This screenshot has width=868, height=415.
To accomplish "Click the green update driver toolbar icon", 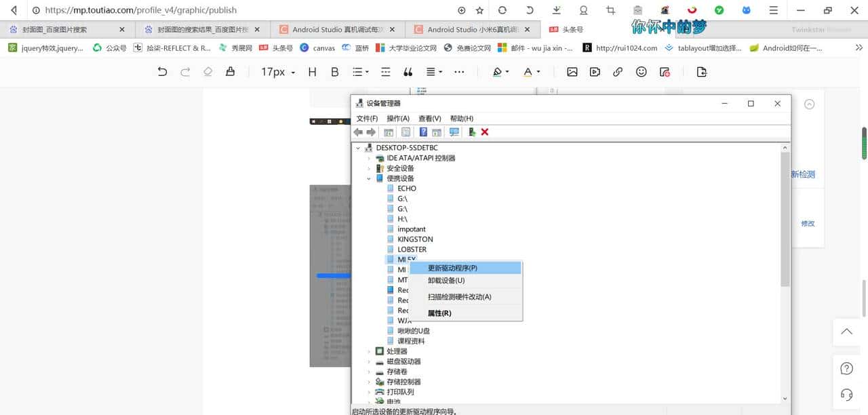I will pyautogui.click(x=472, y=132).
